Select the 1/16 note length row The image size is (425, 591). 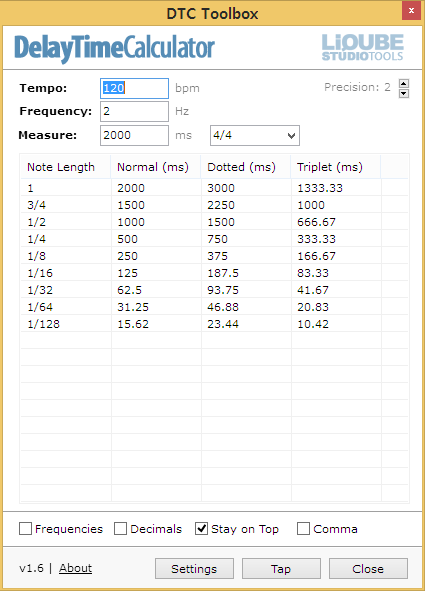click(x=214, y=273)
